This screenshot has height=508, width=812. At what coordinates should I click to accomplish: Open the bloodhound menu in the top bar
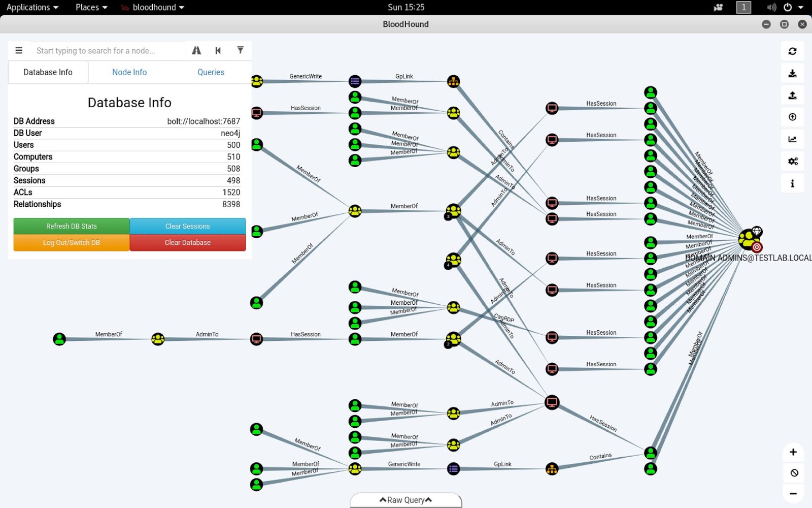[152, 7]
